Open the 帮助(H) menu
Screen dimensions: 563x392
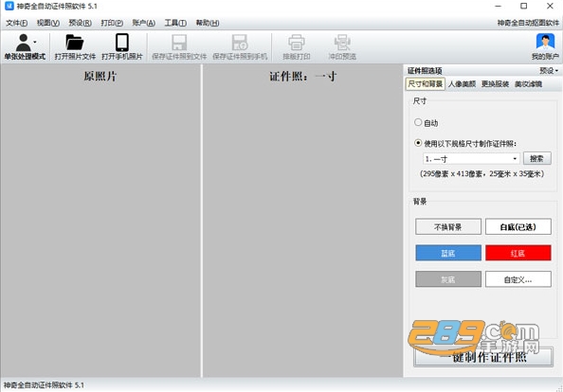[x=208, y=23]
